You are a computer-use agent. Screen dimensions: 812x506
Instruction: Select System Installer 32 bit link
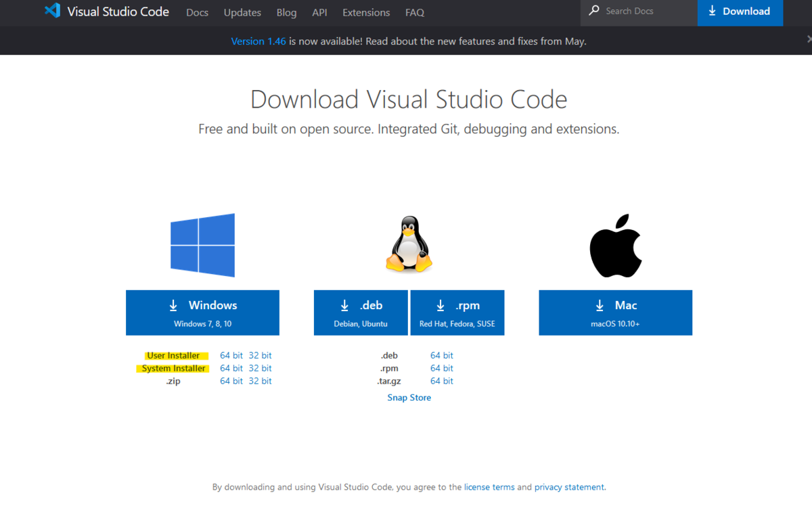pos(260,368)
